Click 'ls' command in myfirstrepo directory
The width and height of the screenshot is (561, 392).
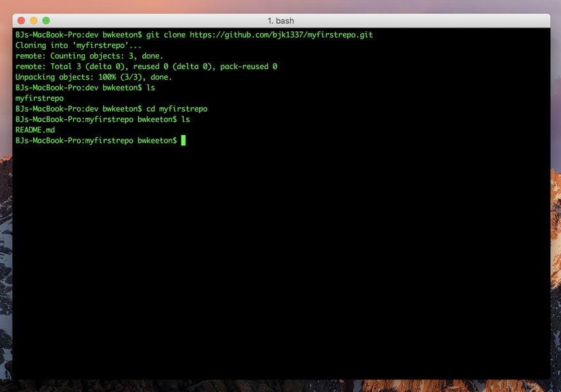(186, 119)
